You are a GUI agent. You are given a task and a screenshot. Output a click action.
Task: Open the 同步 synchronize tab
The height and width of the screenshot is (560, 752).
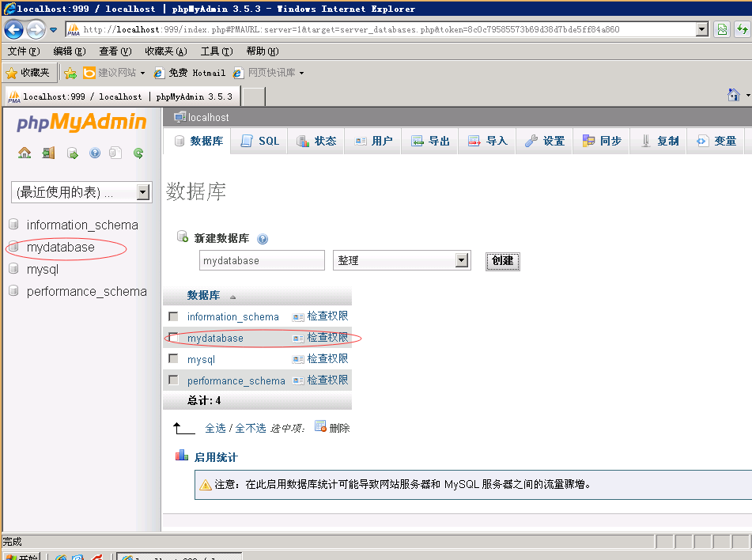602,141
